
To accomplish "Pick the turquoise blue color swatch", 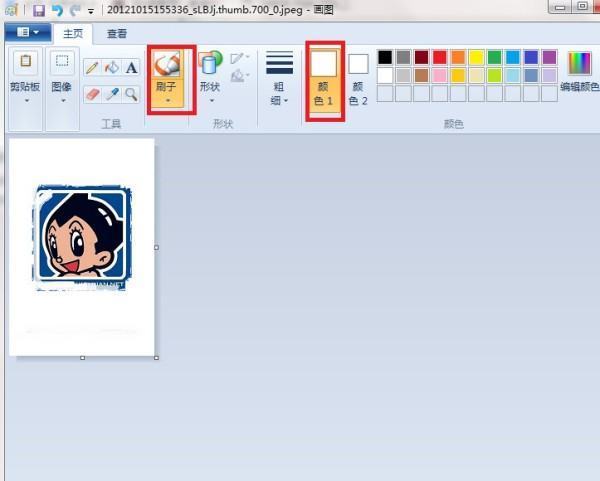I will pyautogui.click(x=513, y=57).
